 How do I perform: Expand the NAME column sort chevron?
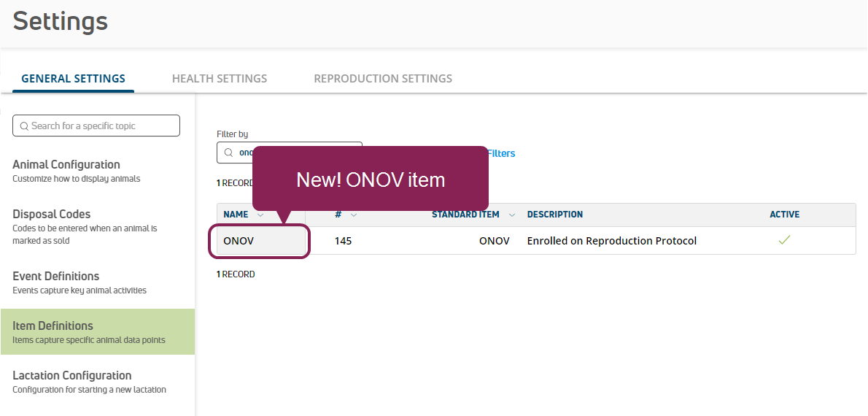click(260, 215)
